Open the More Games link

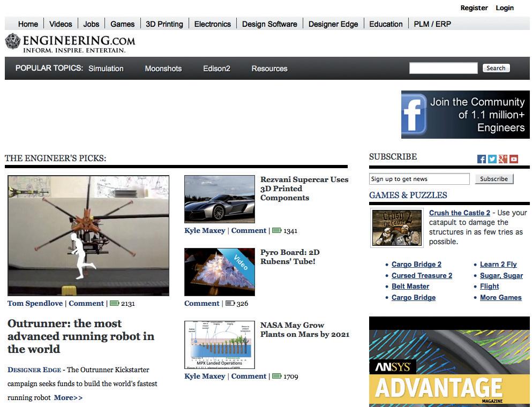click(500, 297)
